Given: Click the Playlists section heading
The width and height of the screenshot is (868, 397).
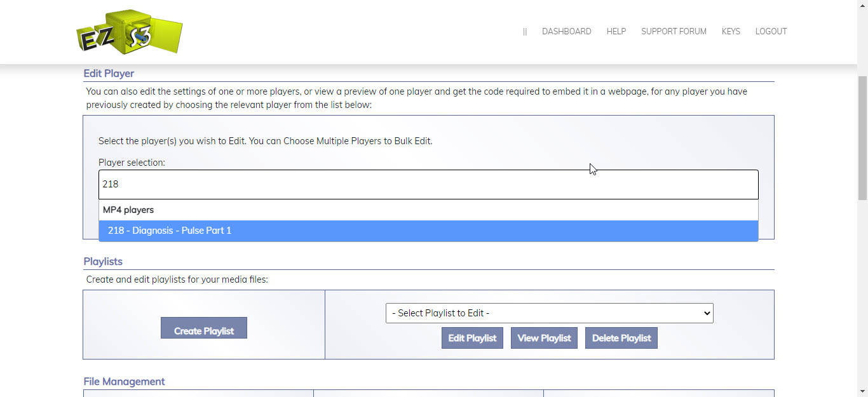Looking at the screenshot, I should 103,261.
